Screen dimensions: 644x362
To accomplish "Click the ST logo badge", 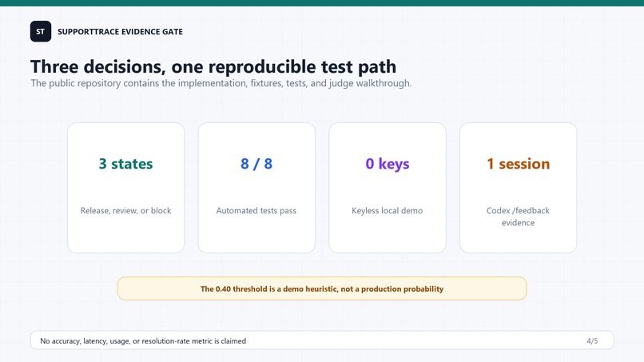I will coord(41,31).
